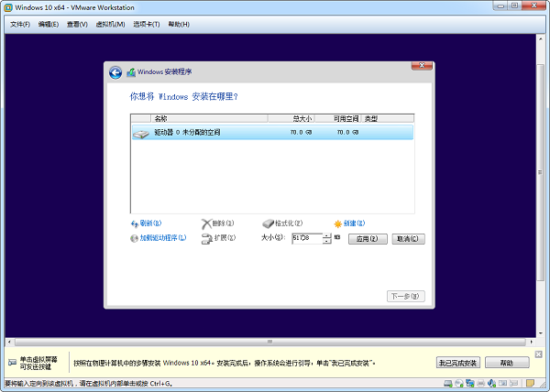
Task: Open the 编辑(E) menu
Action: pyautogui.click(x=49, y=24)
